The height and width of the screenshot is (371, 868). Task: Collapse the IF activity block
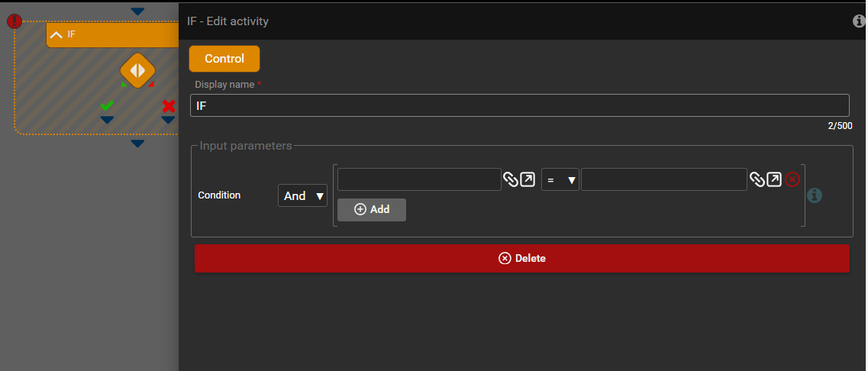(56, 34)
